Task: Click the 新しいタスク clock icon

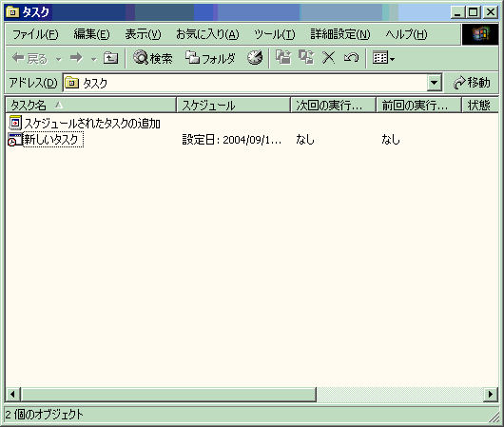Action: [14, 140]
